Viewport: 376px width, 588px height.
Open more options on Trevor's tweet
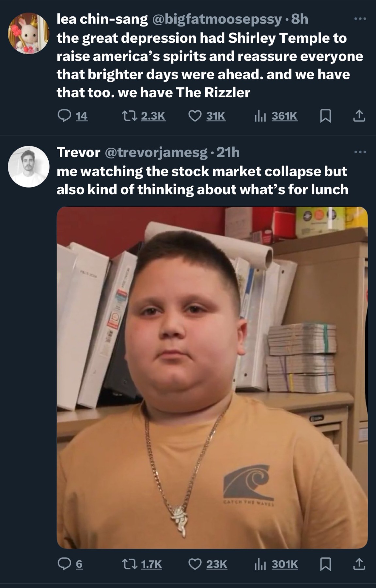(360, 152)
